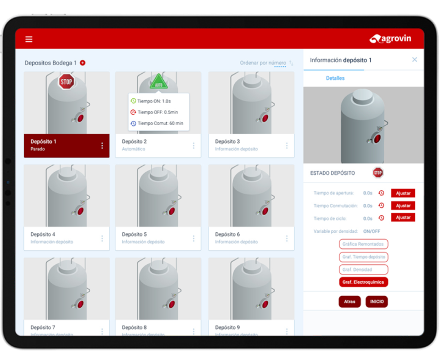Click the clock icon next to Tiempo de ciclo
439x360 pixels.
[381, 218]
